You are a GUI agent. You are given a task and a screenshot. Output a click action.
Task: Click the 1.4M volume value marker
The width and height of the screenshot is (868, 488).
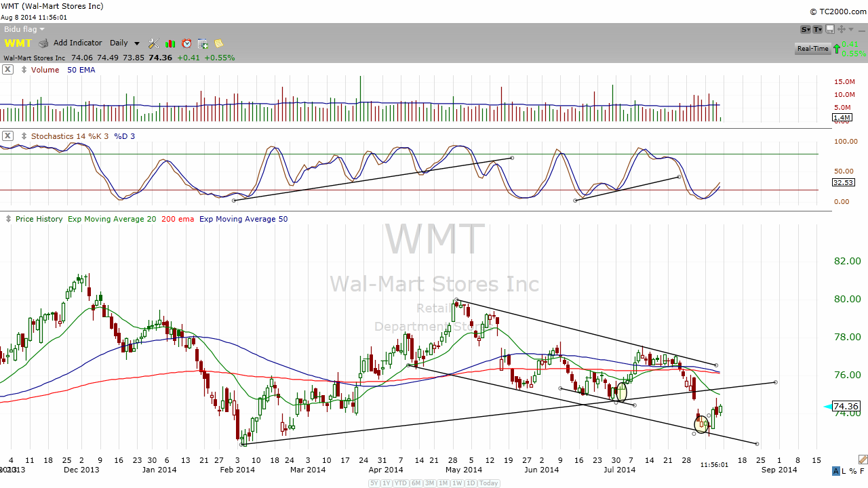tap(841, 118)
